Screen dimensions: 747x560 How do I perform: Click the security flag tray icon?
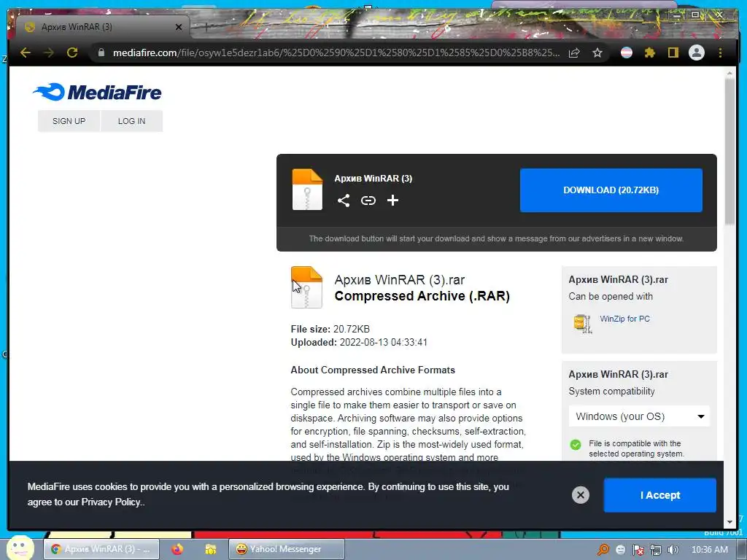[x=638, y=550]
